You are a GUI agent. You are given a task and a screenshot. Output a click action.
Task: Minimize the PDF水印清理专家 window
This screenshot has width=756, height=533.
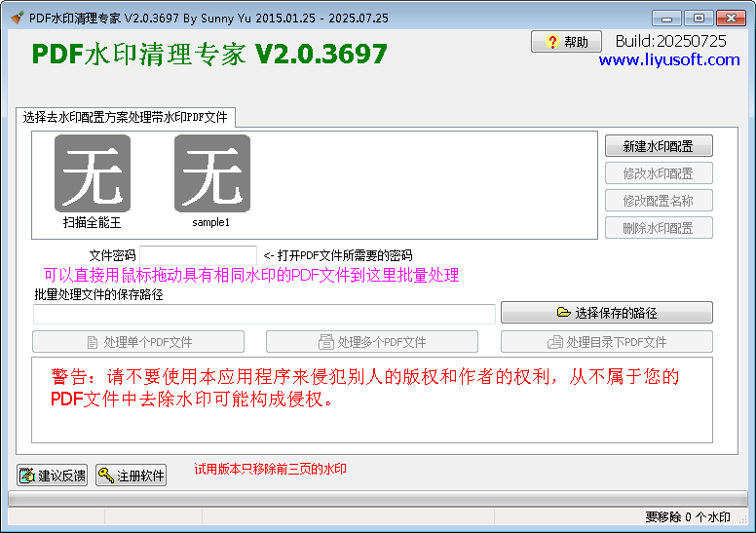click(x=666, y=19)
